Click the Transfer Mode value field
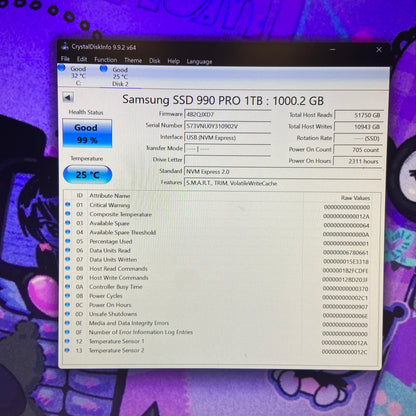 [228, 149]
